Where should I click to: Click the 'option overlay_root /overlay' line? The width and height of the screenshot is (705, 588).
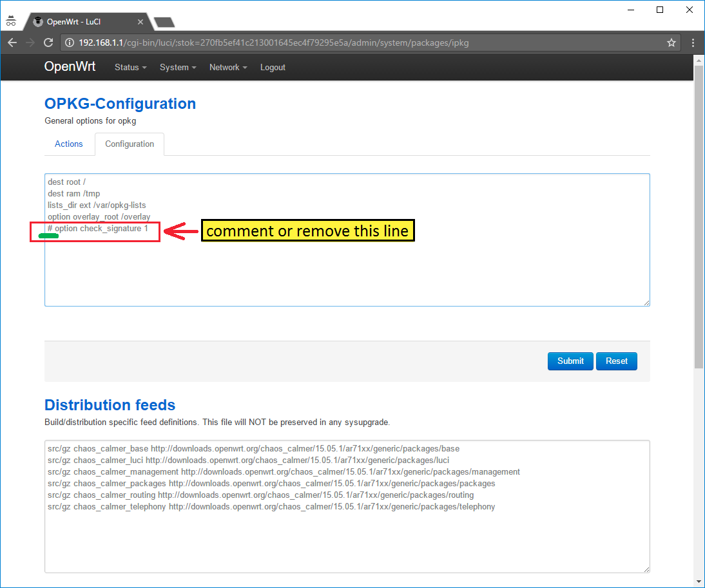(x=99, y=217)
